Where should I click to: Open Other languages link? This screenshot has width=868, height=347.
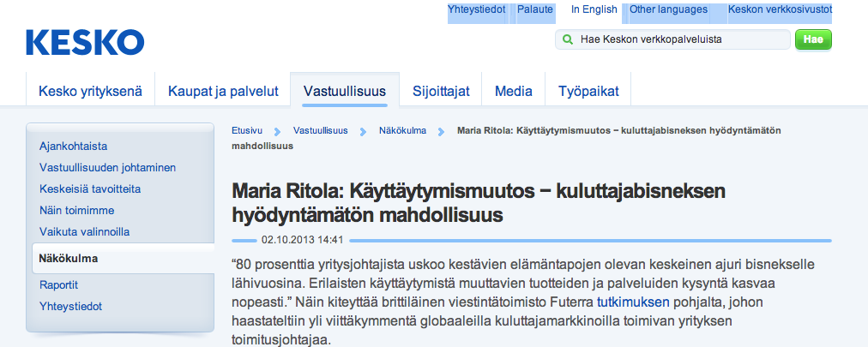coord(668,10)
